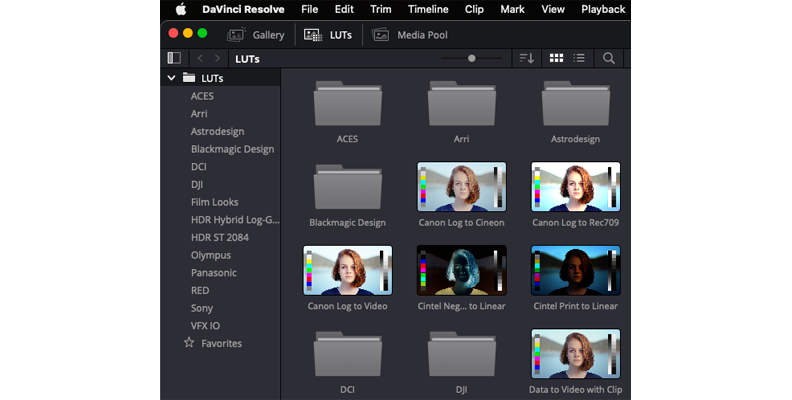Switch to the Gallery panel
792x400 pixels.
tap(256, 35)
